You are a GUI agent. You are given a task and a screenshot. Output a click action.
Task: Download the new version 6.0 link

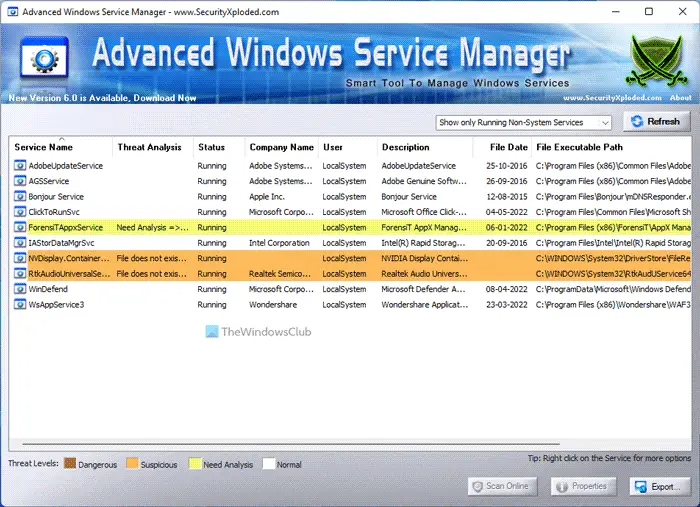pos(102,98)
